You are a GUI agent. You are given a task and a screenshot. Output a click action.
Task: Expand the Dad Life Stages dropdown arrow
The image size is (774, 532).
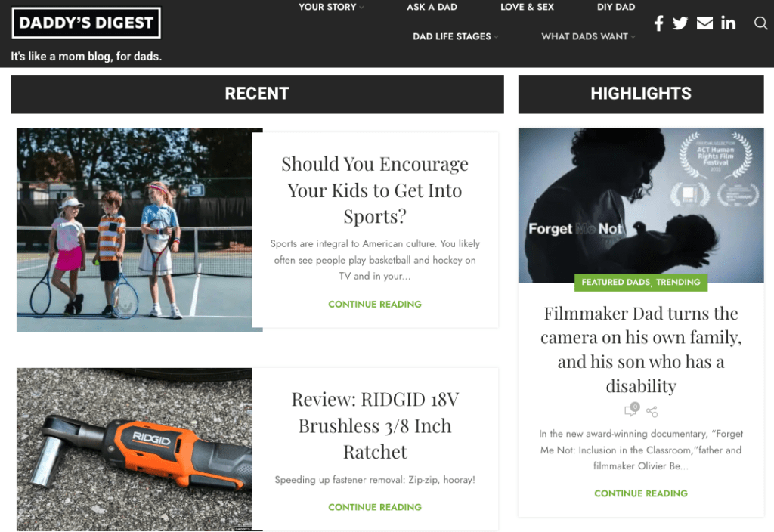pyautogui.click(x=496, y=37)
